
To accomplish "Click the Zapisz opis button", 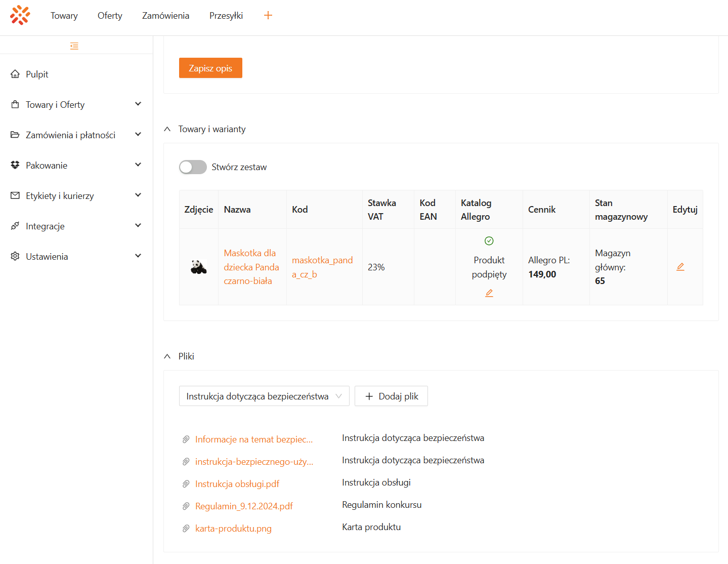I will [210, 68].
